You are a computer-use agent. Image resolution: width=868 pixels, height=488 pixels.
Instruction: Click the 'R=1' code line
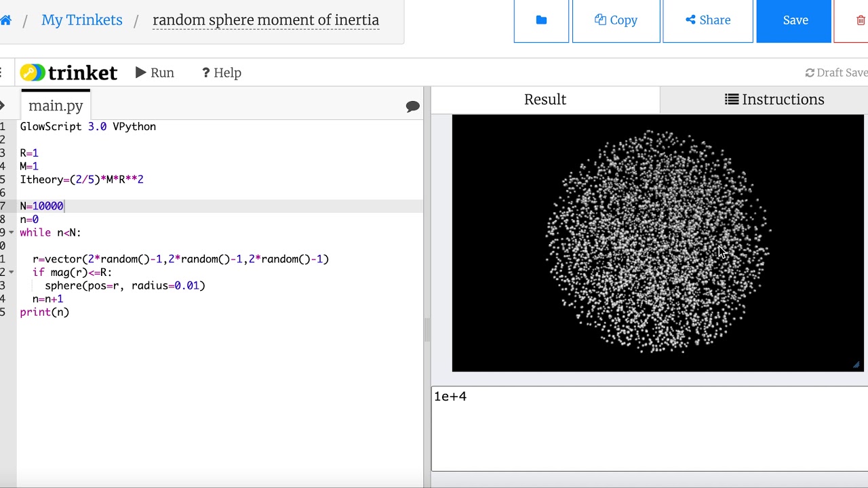click(29, 153)
